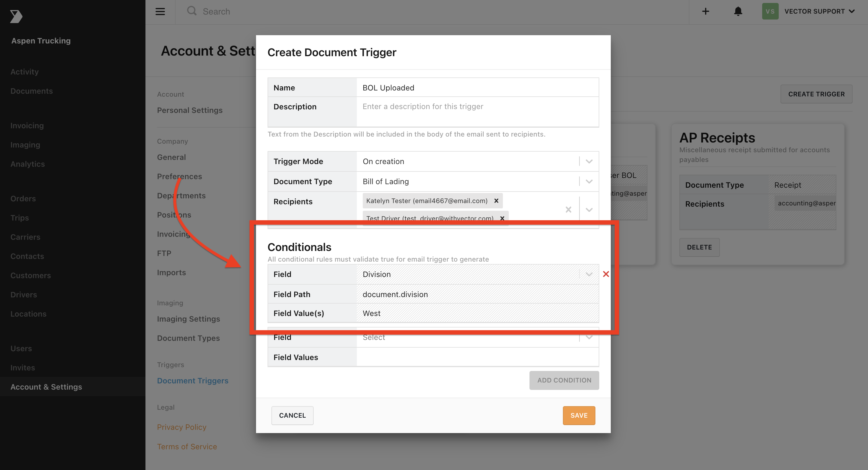Open Drivers in sidebar
Viewport: 868px width, 470px height.
pos(24,294)
